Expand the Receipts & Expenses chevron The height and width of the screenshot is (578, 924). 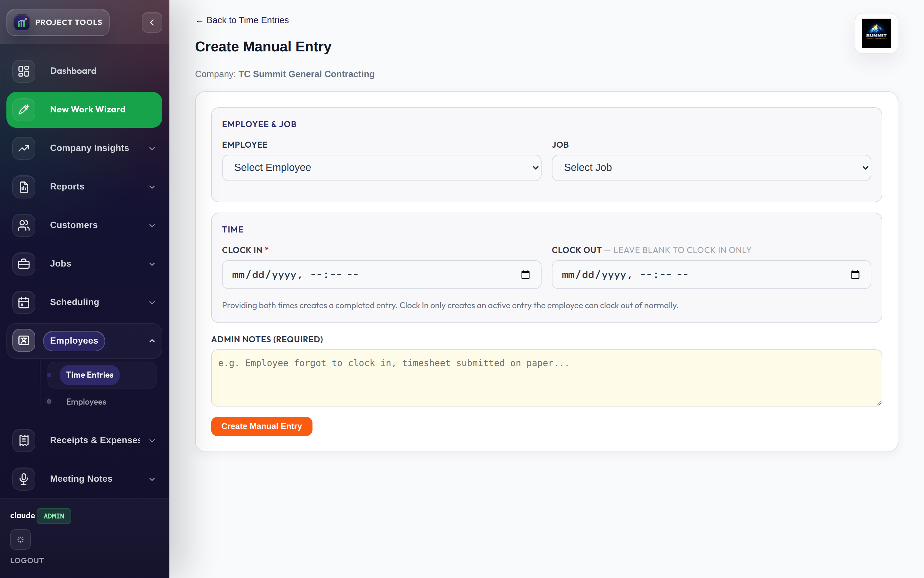coord(152,441)
